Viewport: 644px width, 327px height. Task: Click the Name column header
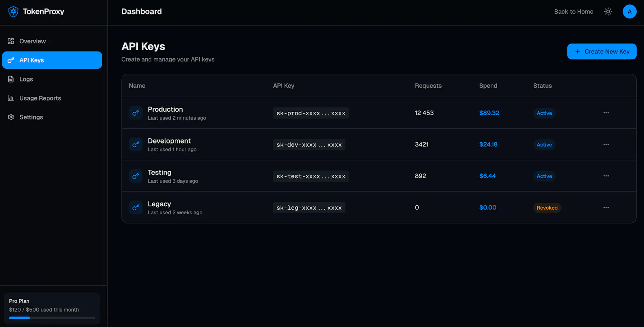click(x=137, y=86)
